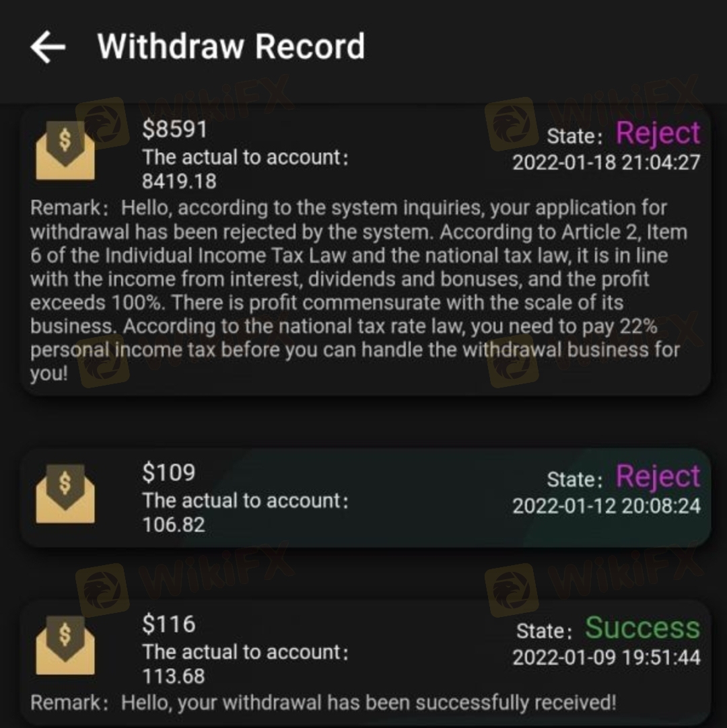The height and width of the screenshot is (728, 727).
Task: Click the green Success state label
Action: coord(642,628)
